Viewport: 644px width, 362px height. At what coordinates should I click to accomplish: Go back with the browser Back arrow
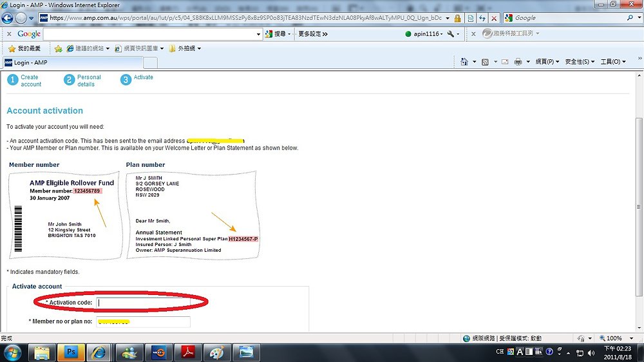[x=7, y=18]
